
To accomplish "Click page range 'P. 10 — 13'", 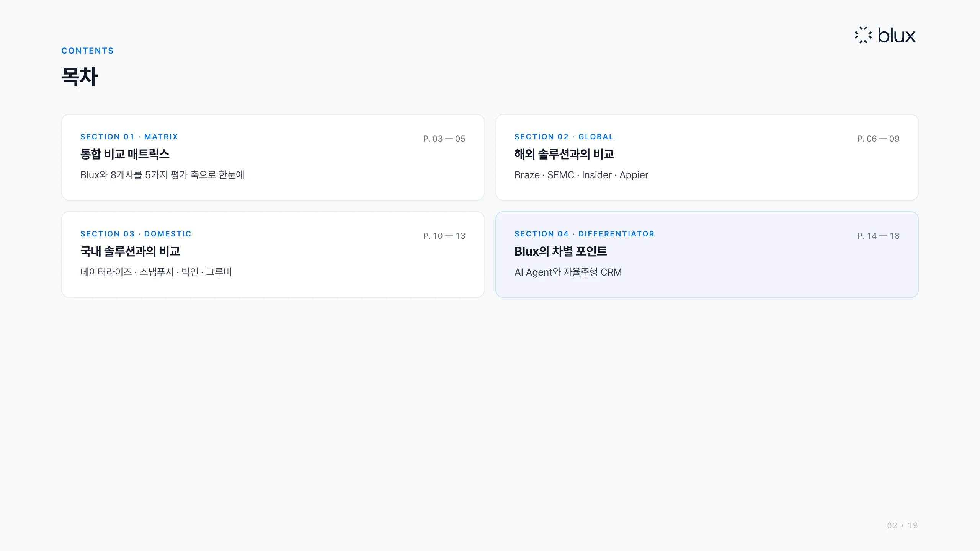I will tap(444, 236).
